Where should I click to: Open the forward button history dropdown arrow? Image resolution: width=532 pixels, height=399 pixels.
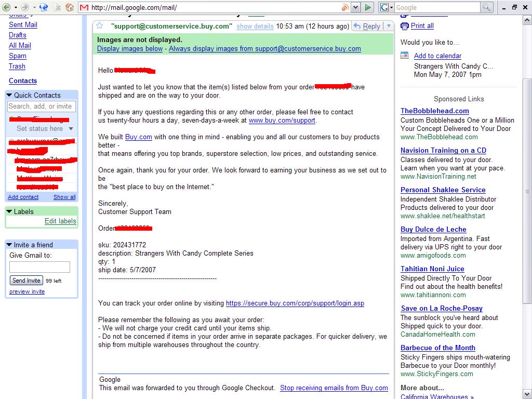[34, 7]
